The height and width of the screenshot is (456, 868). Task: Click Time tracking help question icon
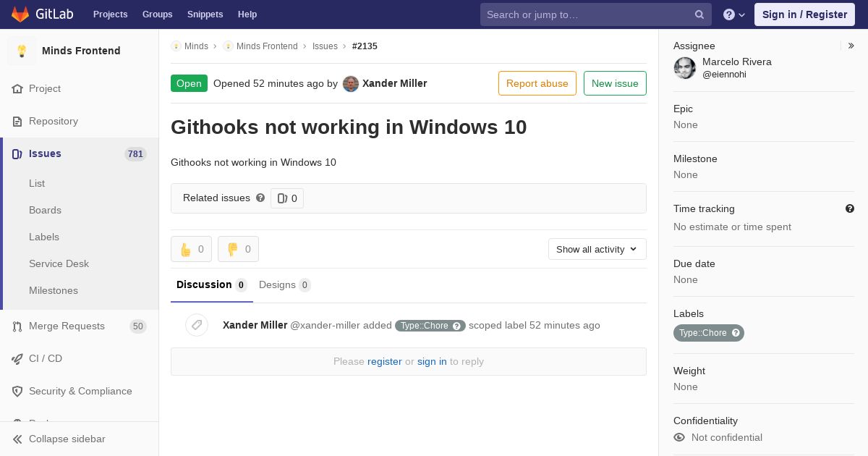click(x=850, y=208)
